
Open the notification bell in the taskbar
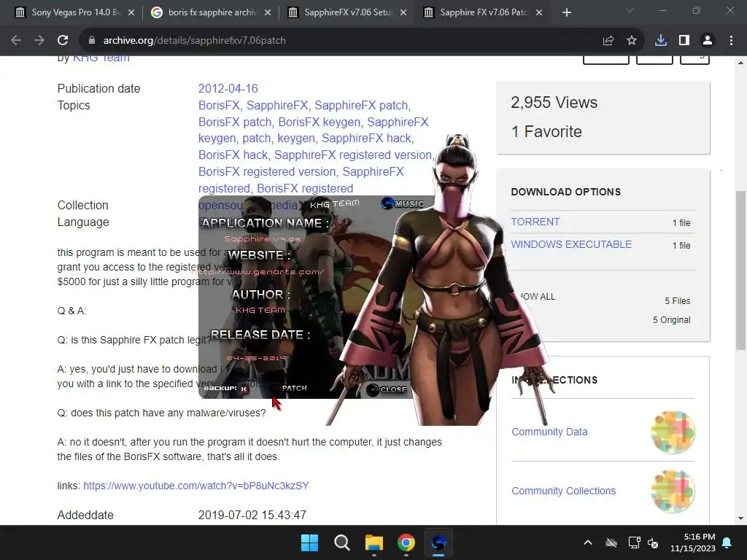click(727, 542)
